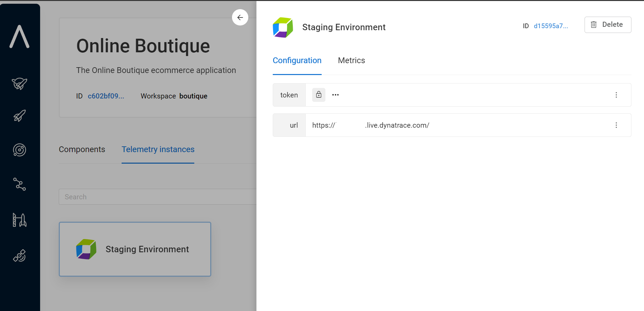The height and width of the screenshot is (311, 644).
Task: Select the Configuration tab
Action: (x=297, y=60)
